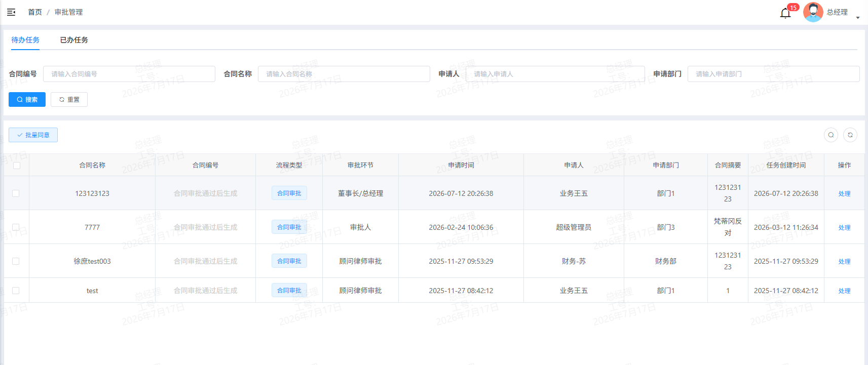This screenshot has width=868, height=365.
Task: Check the row checkbox for test contract
Action: [16, 291]
